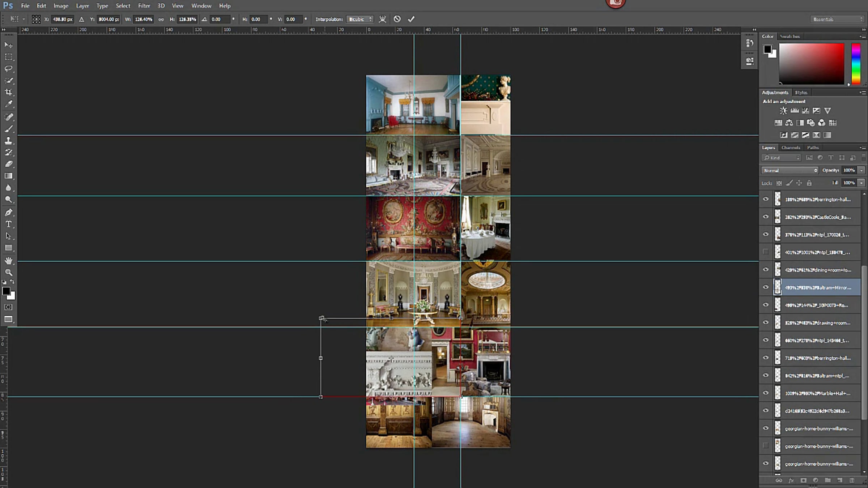Hide the Marble+Hall layer

pos(766,393)
